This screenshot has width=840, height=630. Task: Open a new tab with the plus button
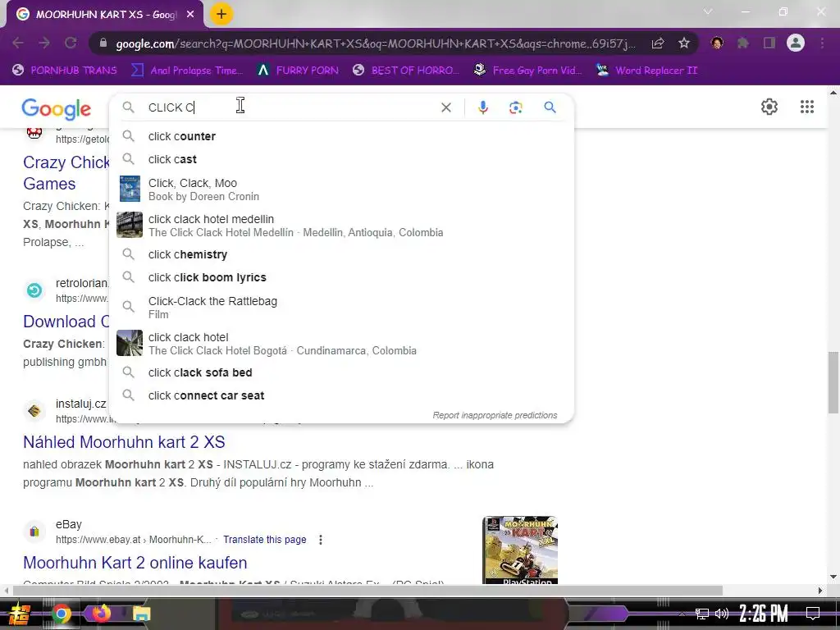(x=221, y=14)
